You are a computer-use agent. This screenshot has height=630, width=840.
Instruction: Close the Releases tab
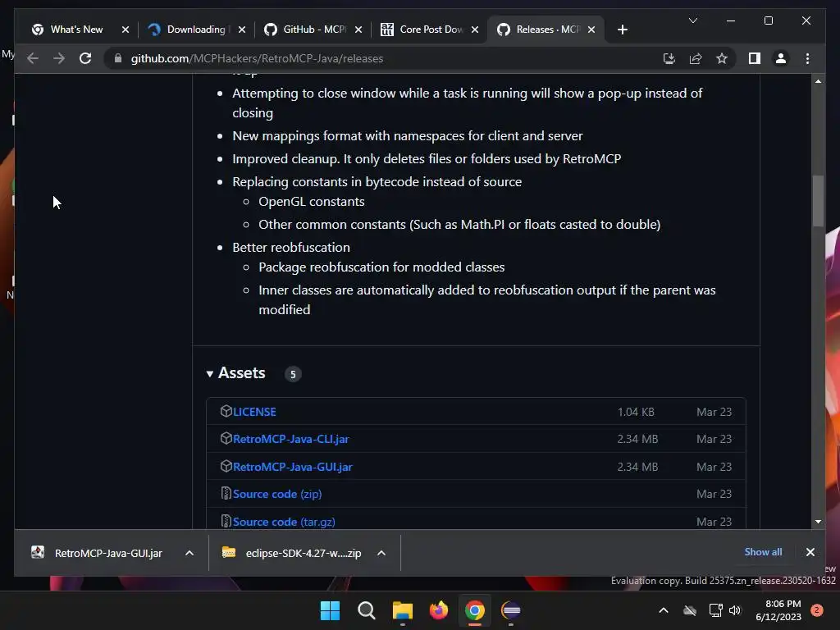[591, 30]
